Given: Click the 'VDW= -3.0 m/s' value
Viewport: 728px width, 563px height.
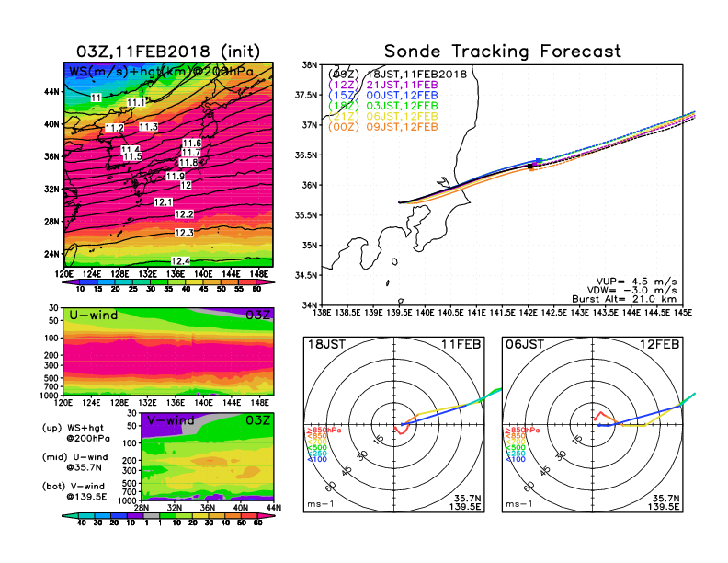Looking at the screenshot, I should (631, 291).
